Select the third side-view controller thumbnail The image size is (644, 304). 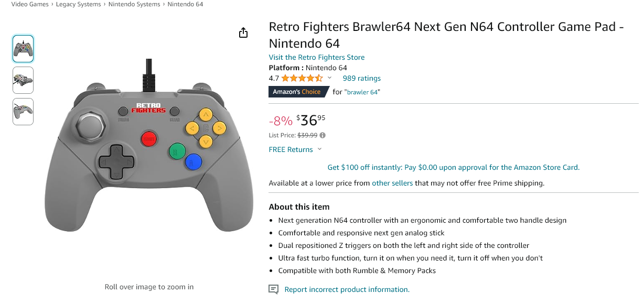click(x=23, y=112)
